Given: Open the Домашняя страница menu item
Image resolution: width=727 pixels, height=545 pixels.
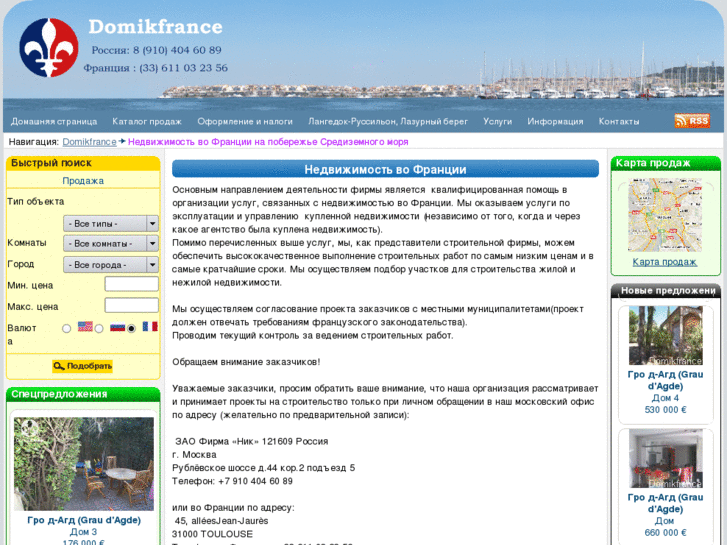Looking at the screenshot, I should pos(54,122).
